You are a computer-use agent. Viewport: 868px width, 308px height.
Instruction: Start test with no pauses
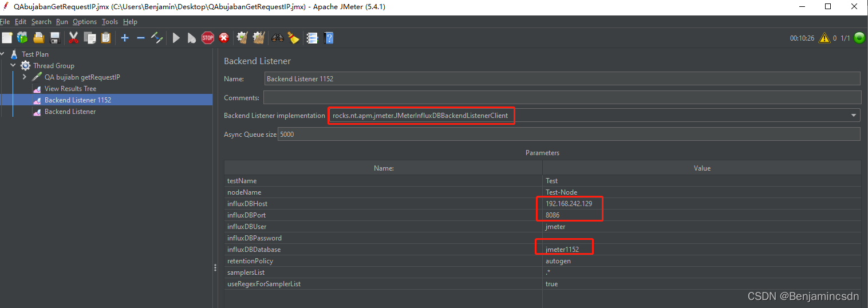(x=192, y=38)
